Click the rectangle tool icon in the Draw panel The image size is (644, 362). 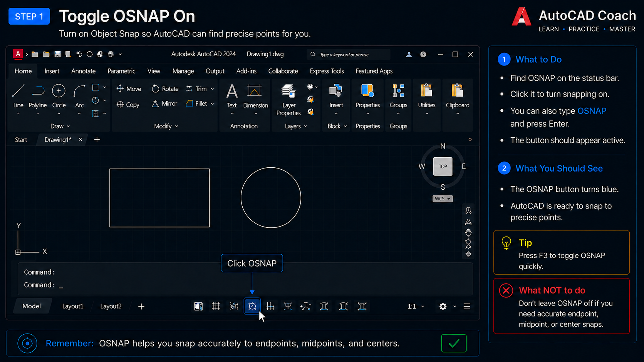point(96,88)
